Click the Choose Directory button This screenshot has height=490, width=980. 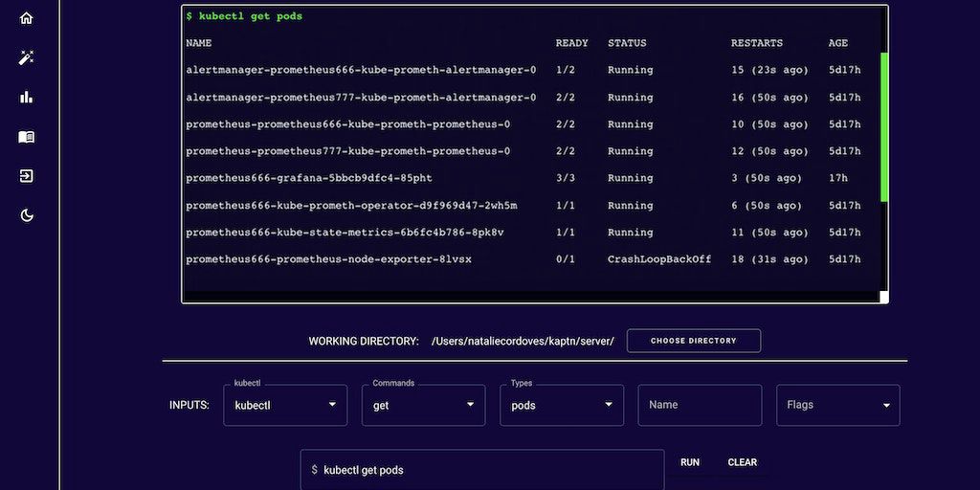point(694,341)
